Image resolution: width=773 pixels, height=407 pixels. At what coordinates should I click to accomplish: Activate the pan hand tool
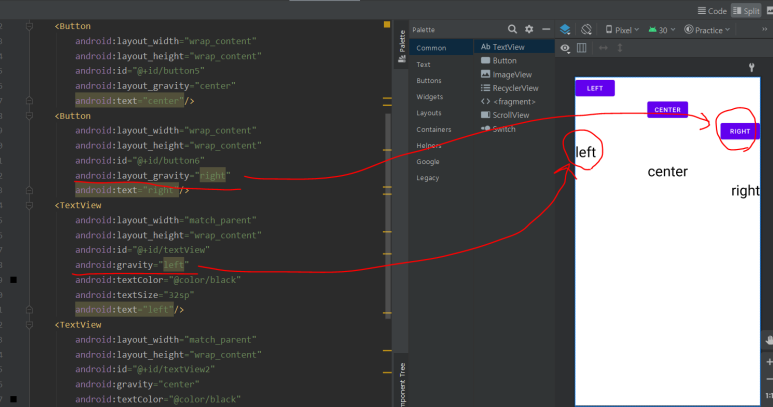coord(769,340)
